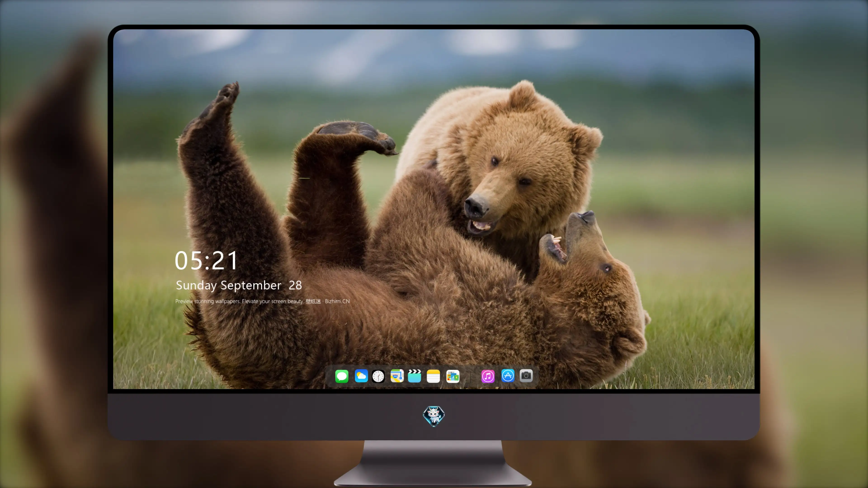Screen dimensions: 868x488
Task: Open the Camera app in dock
Action: click(526, 375)
